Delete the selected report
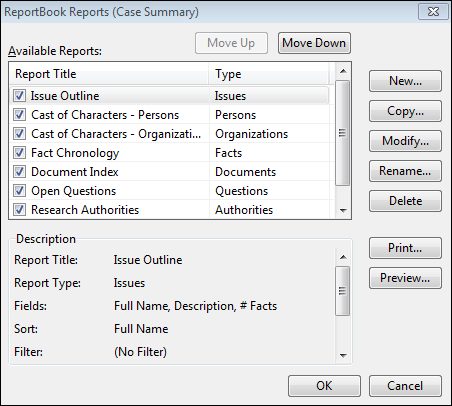 [405, 201]
